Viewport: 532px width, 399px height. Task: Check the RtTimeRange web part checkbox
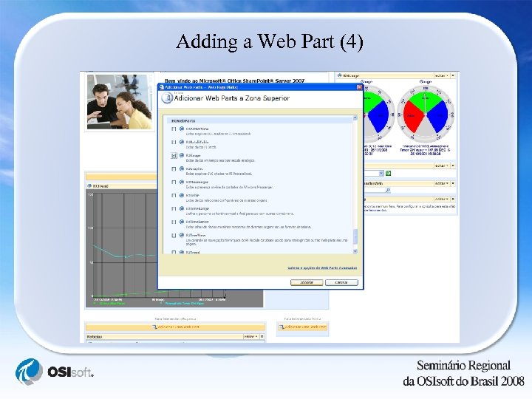coord(174,209)
